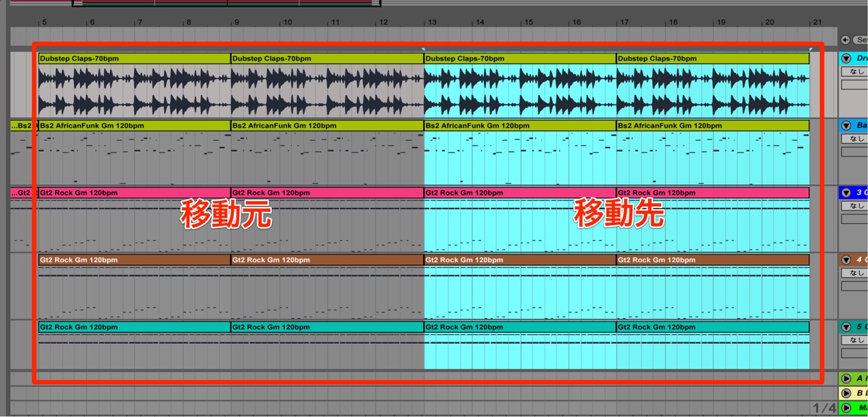Open track 3's なし dropdown

[x=854, y=206]
